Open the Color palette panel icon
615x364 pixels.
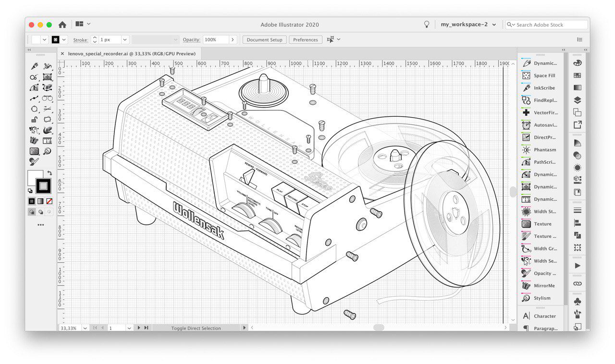coord(577,63)
